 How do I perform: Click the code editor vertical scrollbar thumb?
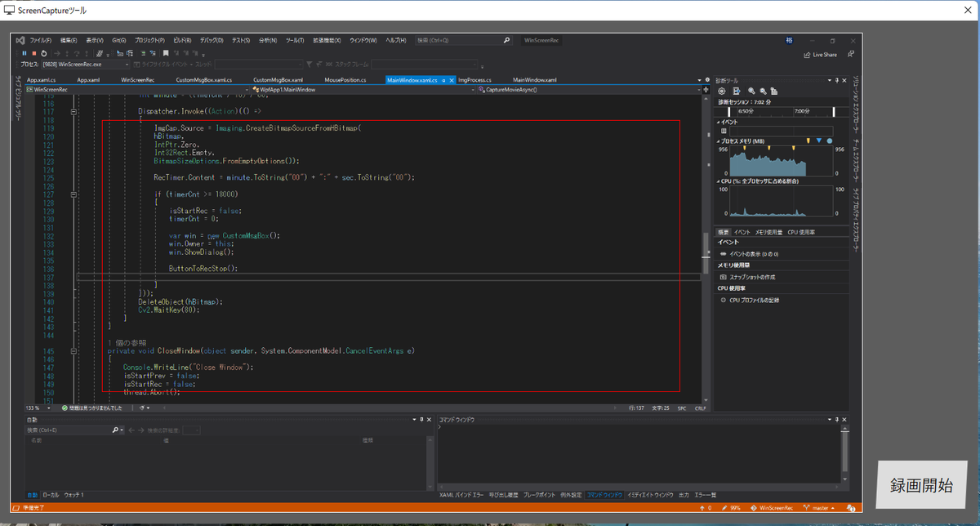(705, 252)
